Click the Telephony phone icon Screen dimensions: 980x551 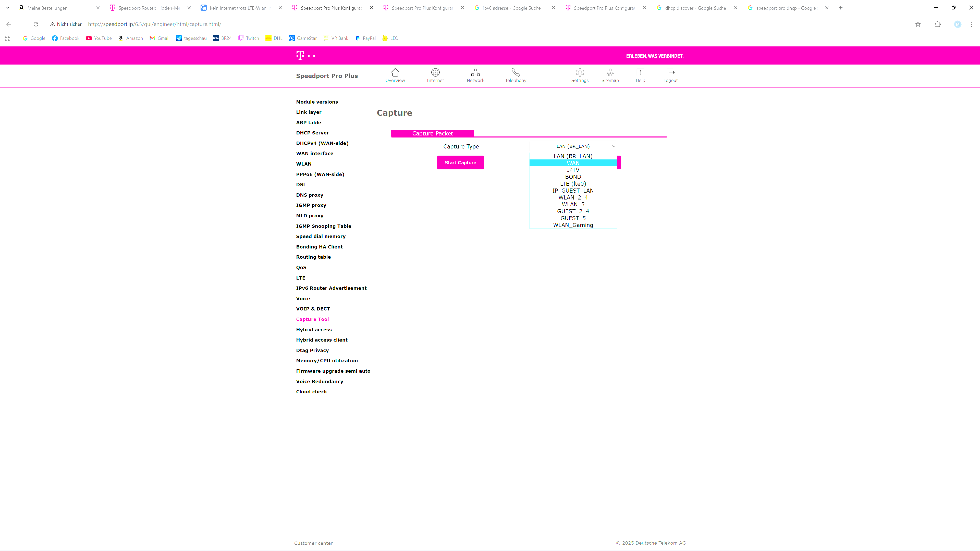[x=516, y=72]
